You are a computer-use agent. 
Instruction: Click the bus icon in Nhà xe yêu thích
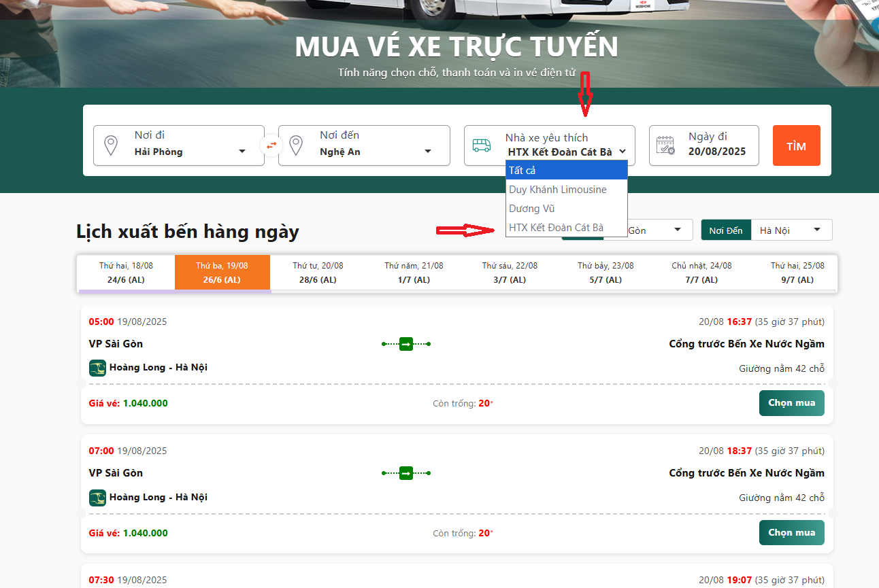(482, 145)
